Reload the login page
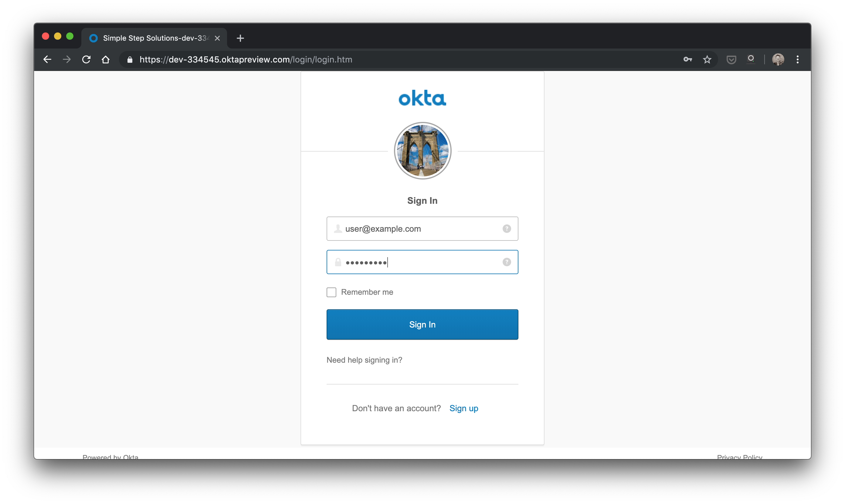 point(86,59)
